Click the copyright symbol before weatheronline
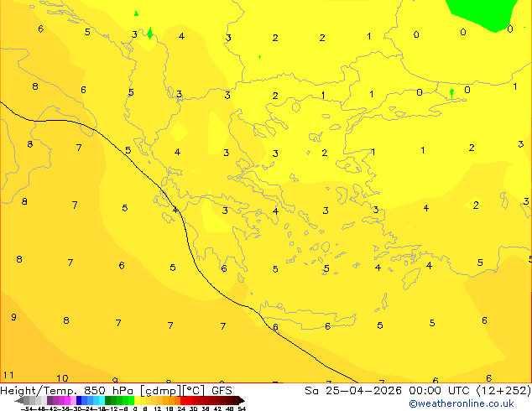Viewport: 532px width, 411px height. point(413,403)
